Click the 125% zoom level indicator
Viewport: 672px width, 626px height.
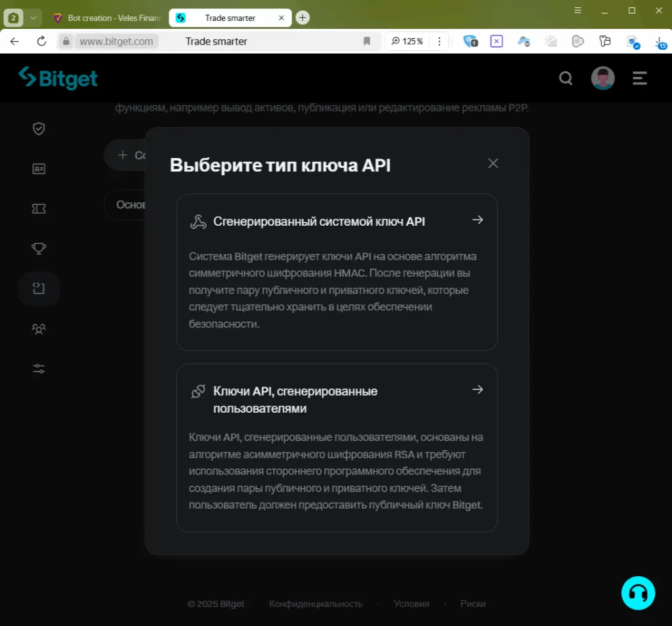(x=408, y=41)
